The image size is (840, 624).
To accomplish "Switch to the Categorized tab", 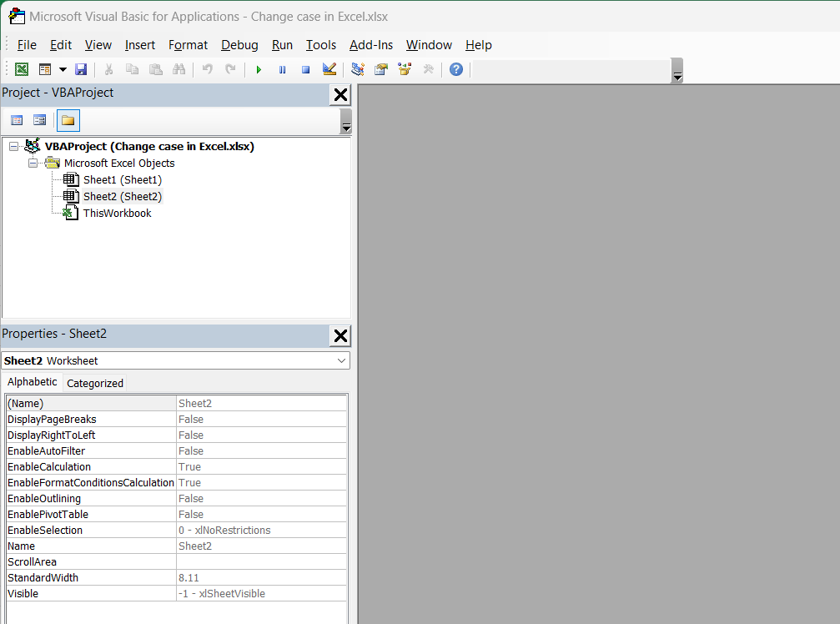I will [x=95, y=383].
